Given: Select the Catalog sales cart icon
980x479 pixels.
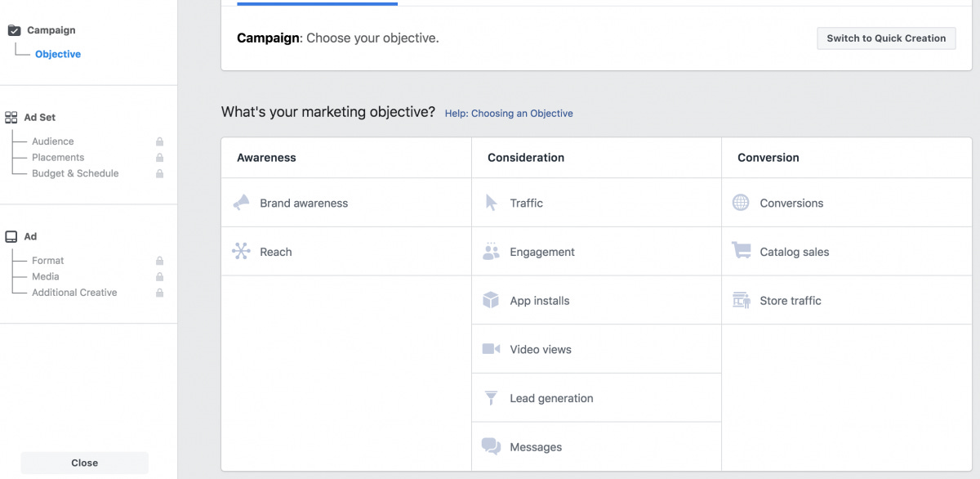Looking at the screenshot, I should click(741, 252).
